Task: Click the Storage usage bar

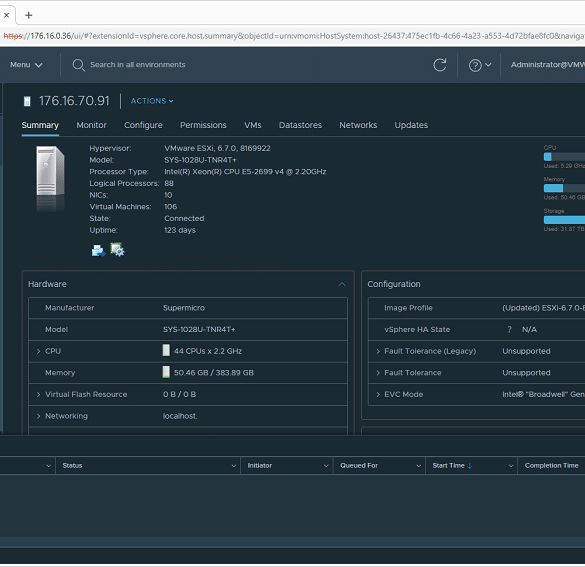Action: [x=564, y=220]
